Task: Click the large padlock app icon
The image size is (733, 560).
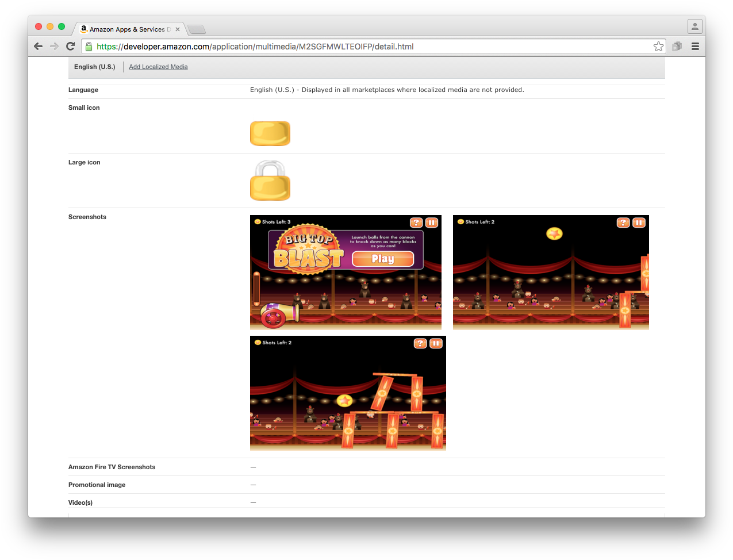Action: (x=270, y=181)
